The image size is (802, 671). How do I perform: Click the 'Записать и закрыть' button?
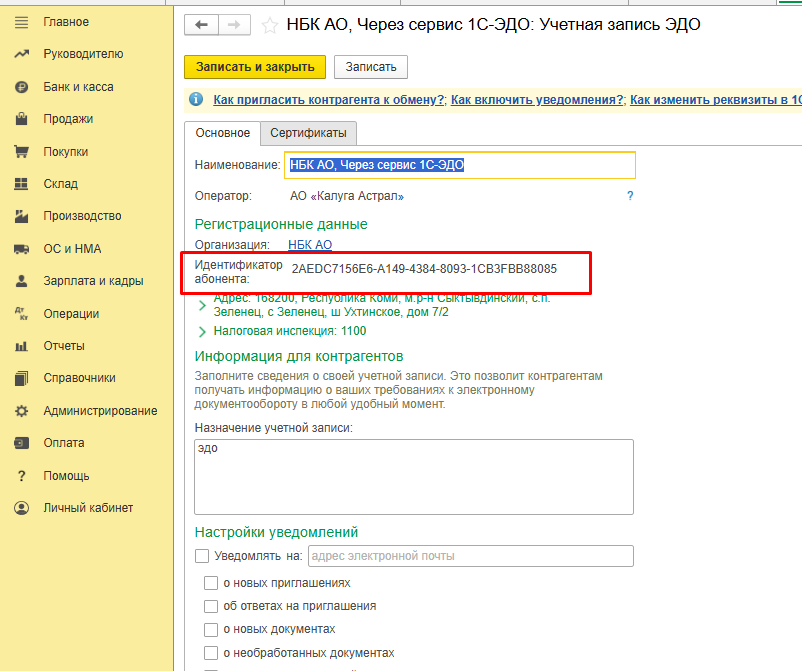click(x=255, y=67)
